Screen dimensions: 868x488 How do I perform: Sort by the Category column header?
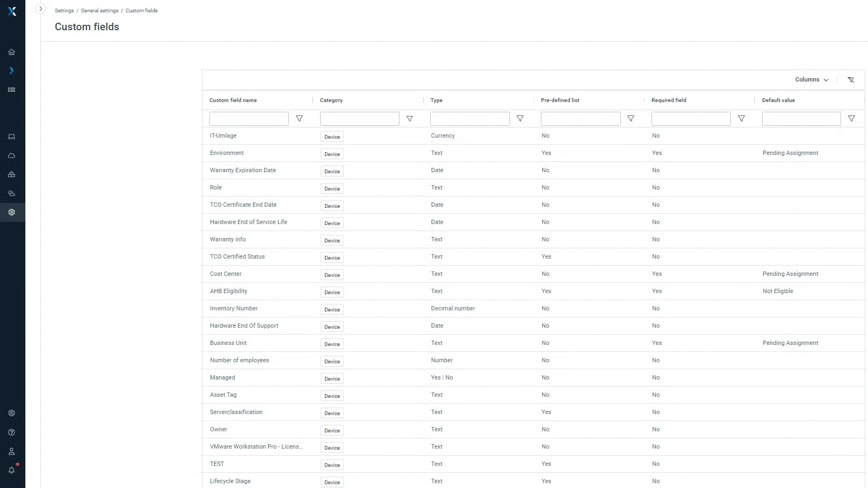(331, 100)
